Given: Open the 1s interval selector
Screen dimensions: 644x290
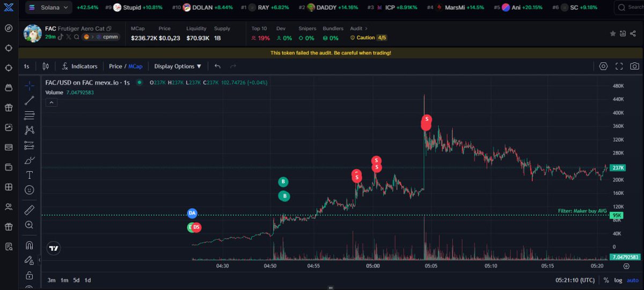Looking at the screenshot, I should (x=26, y=66).
